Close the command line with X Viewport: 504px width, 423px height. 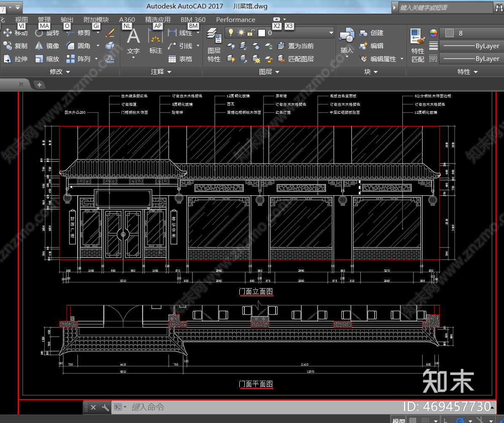pyautogui.click(x=93, y=407)
